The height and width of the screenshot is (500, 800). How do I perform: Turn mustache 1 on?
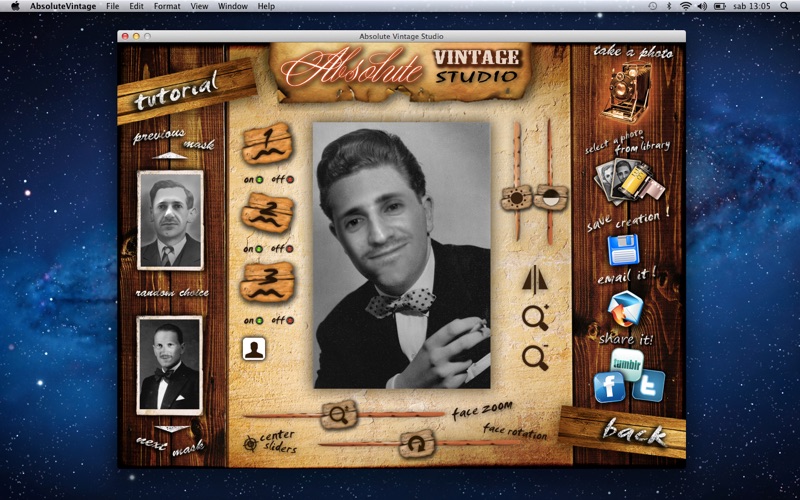(259, 180)
